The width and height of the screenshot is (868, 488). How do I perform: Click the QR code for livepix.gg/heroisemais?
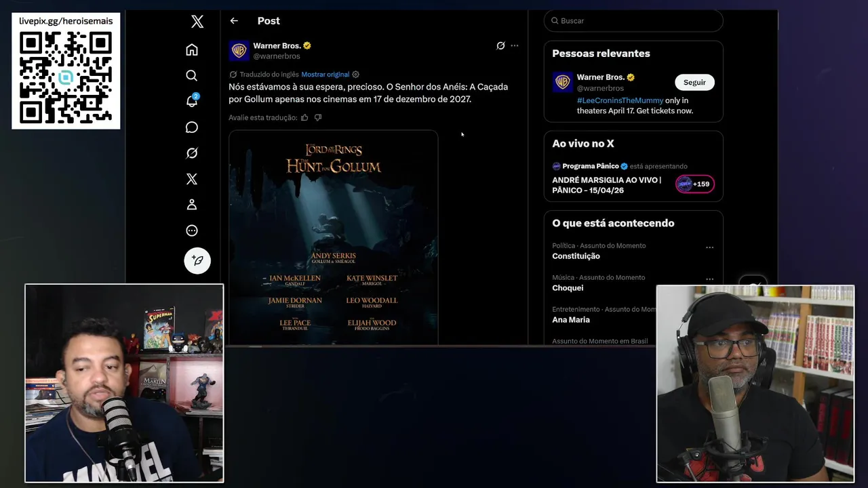[66, 77]
